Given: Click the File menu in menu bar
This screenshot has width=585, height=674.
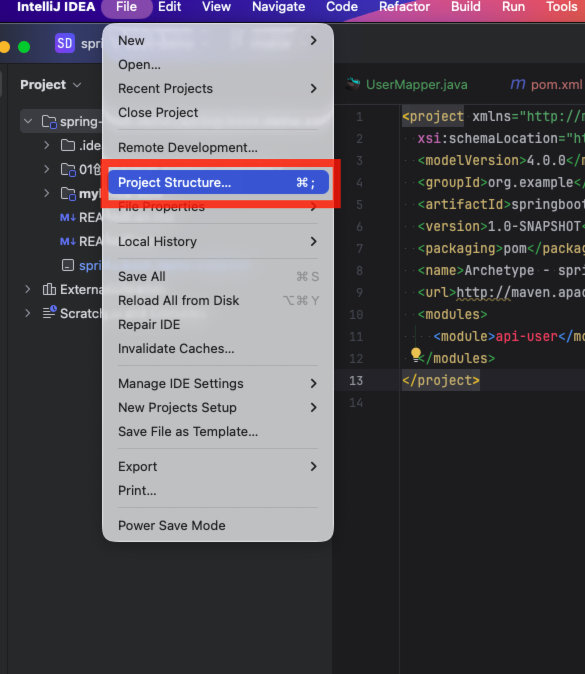Looking at the screenshot, I should (126, 7).
